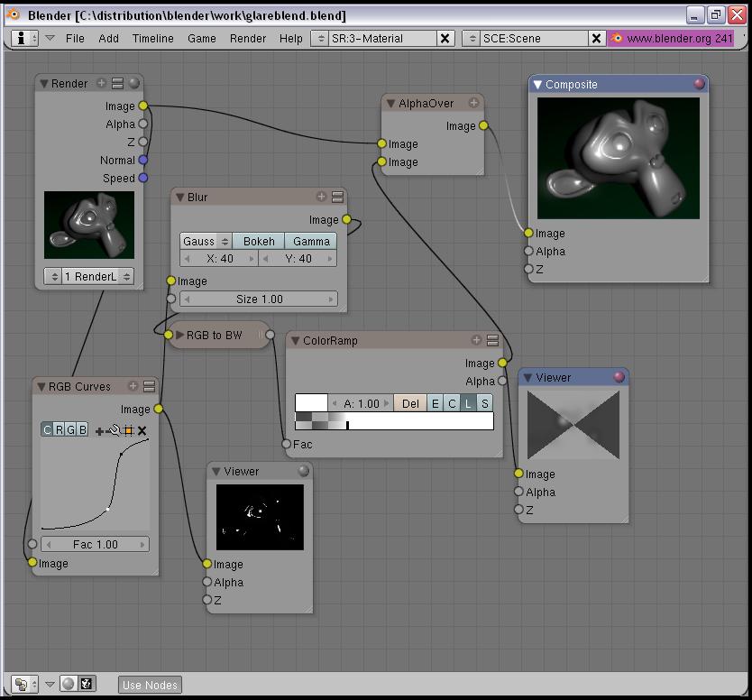This screenshot has height=700, width=752.
Task: Click the ColorRamp gradient bar
Action: tap(394, 420)
